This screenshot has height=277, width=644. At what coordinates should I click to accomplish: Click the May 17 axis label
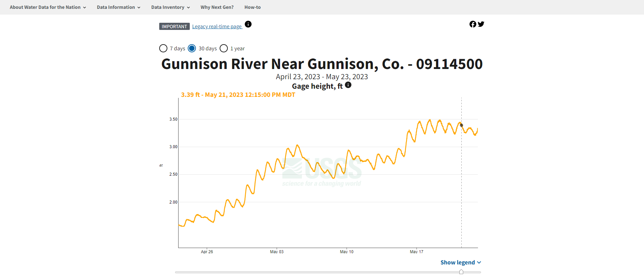tap(417, 252)
